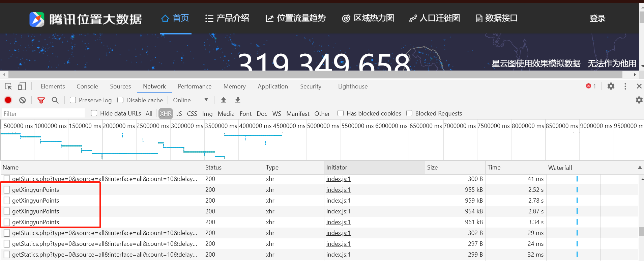Switch to the Memory tab

tap(234, 86)
